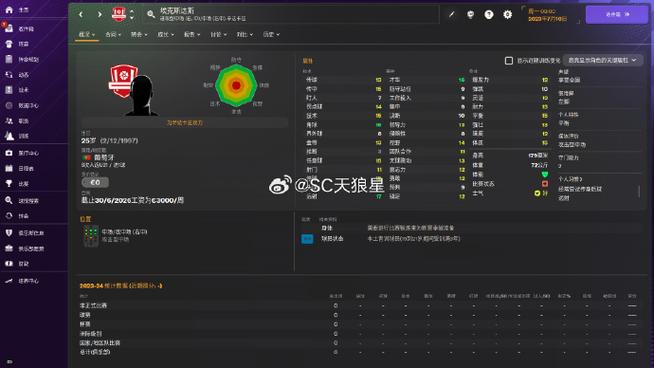
Task: Click the red match sharpness icon
Action: (545, 184)
